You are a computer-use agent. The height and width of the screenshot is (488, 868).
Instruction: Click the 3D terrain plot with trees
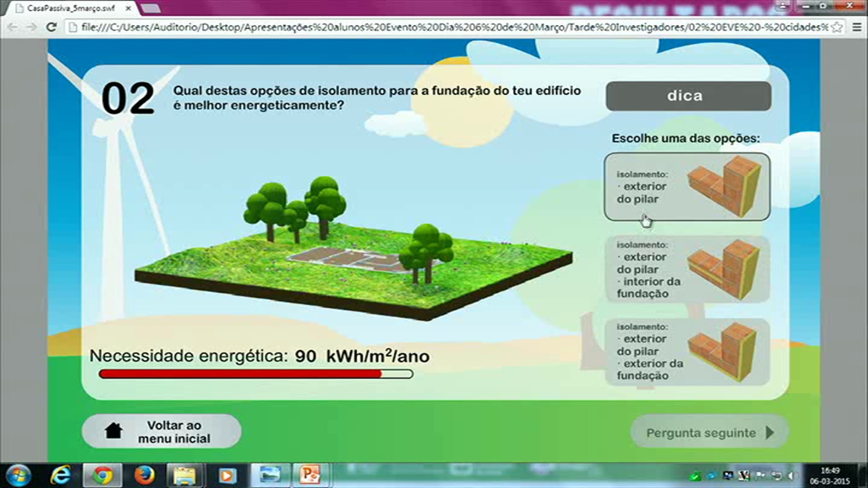[354, 249]
